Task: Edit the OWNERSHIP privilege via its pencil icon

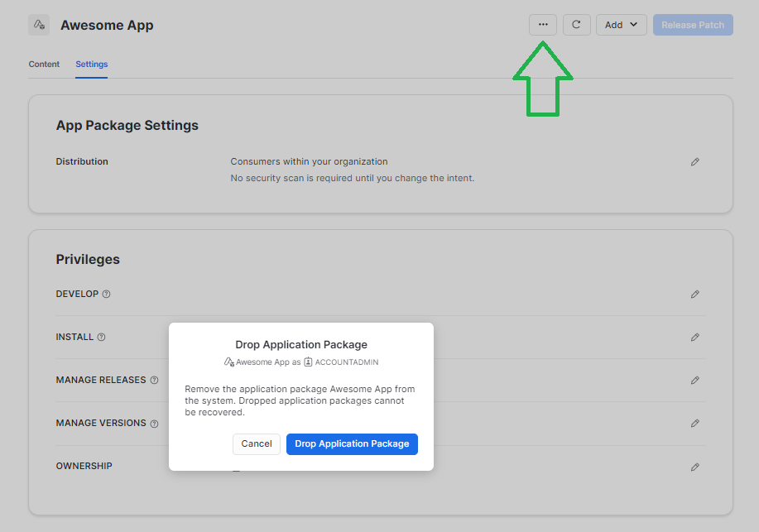Action: point(694,467)
